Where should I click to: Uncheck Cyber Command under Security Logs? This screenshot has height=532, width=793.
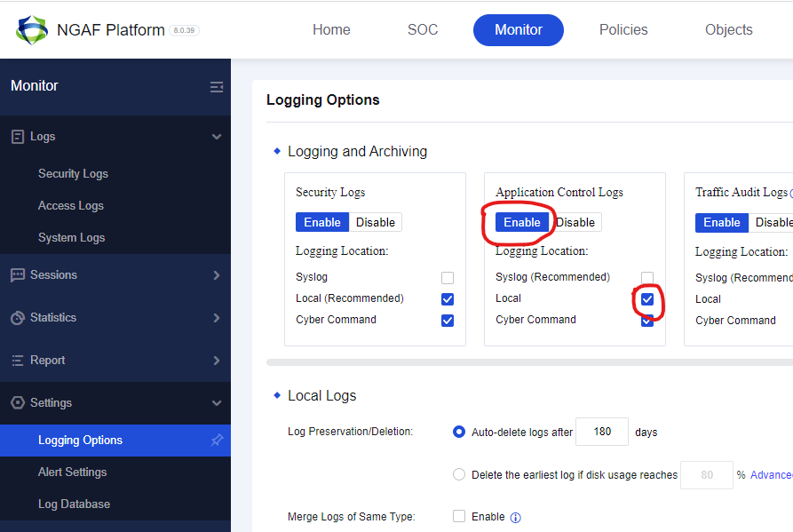coord(448,320)
